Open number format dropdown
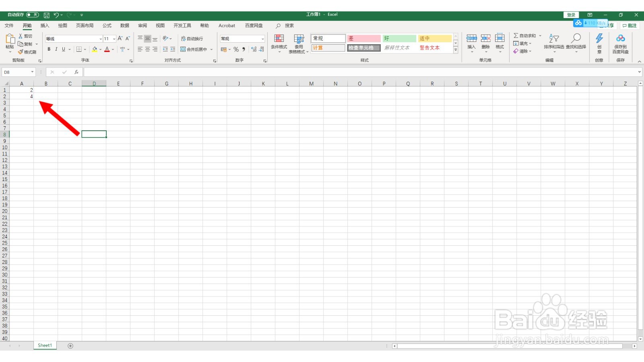Viewport: 644px width, 362px height. click(262, 39)
